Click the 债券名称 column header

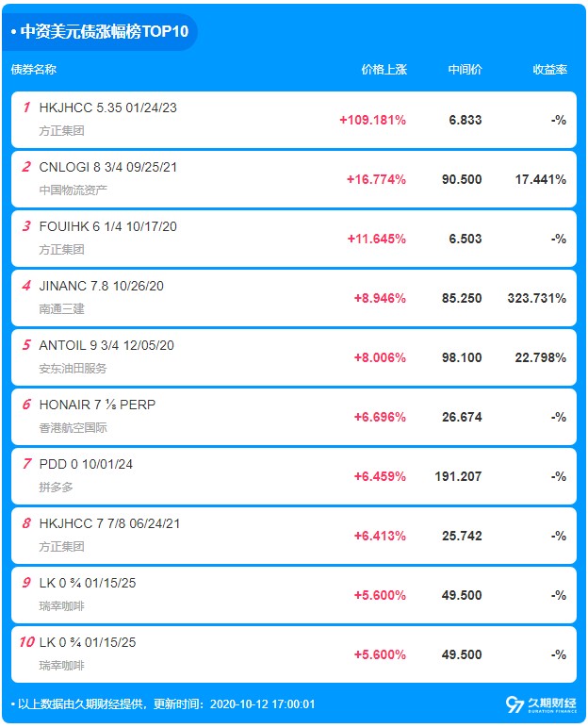click(x=33, y=70)
